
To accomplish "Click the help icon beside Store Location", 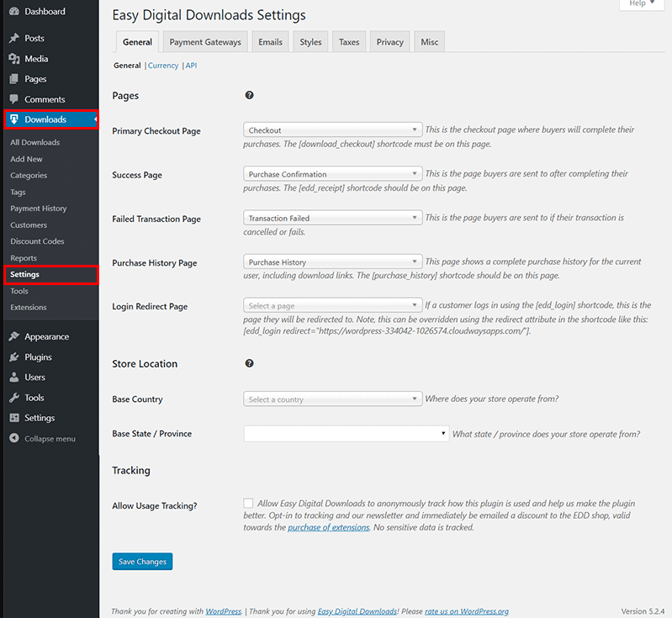I will [249, 363].
